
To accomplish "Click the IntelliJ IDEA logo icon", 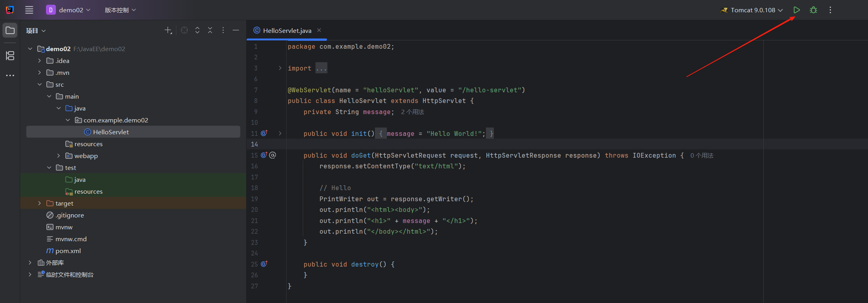I will tap(10, 10).
